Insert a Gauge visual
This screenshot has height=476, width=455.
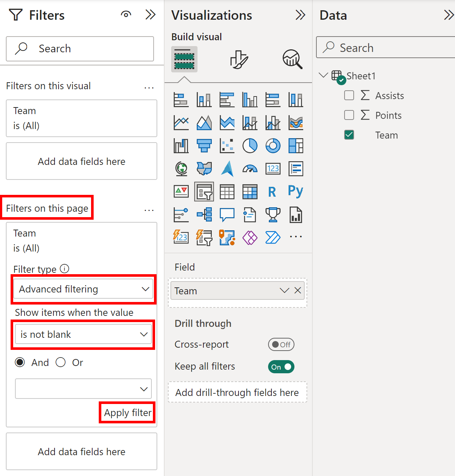coord(250,169)
